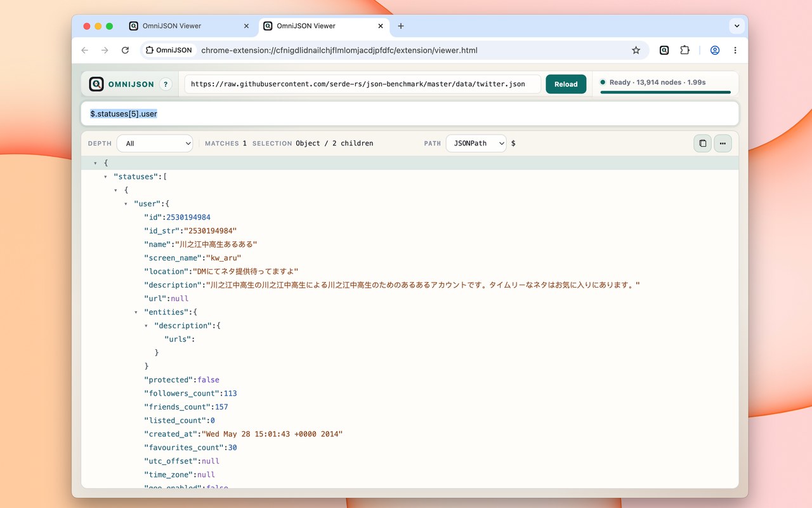Collapse the "description" object under entities

click(146, 326)
